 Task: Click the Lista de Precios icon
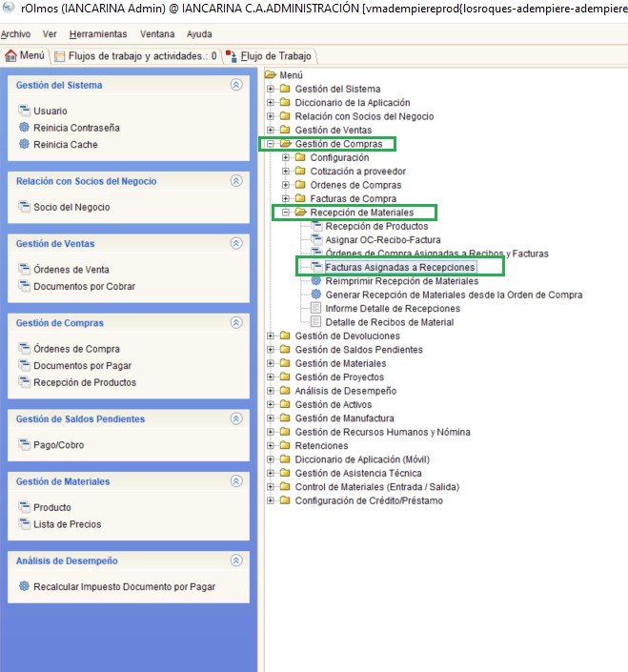(x=24, y=523)
